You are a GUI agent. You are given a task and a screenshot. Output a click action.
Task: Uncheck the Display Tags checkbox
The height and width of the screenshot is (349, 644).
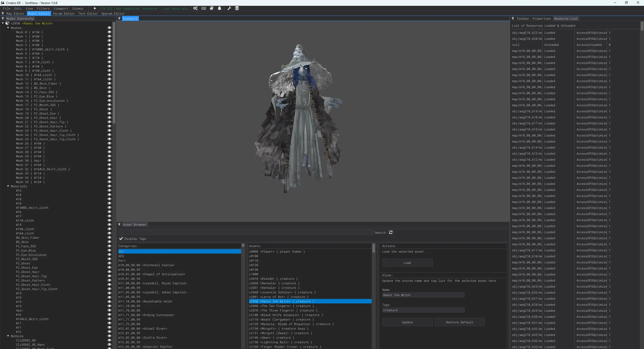(121, 238)
